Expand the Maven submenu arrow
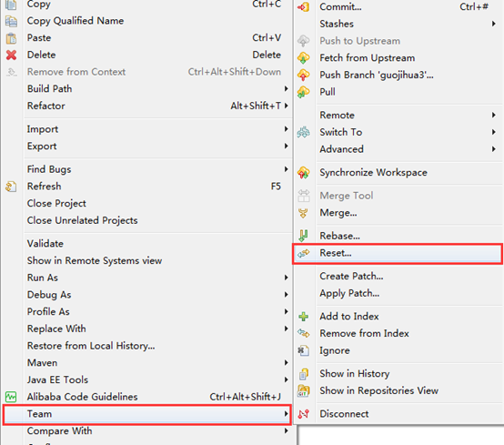Screen dimensions: 504x445 click(x=286, y=363)
